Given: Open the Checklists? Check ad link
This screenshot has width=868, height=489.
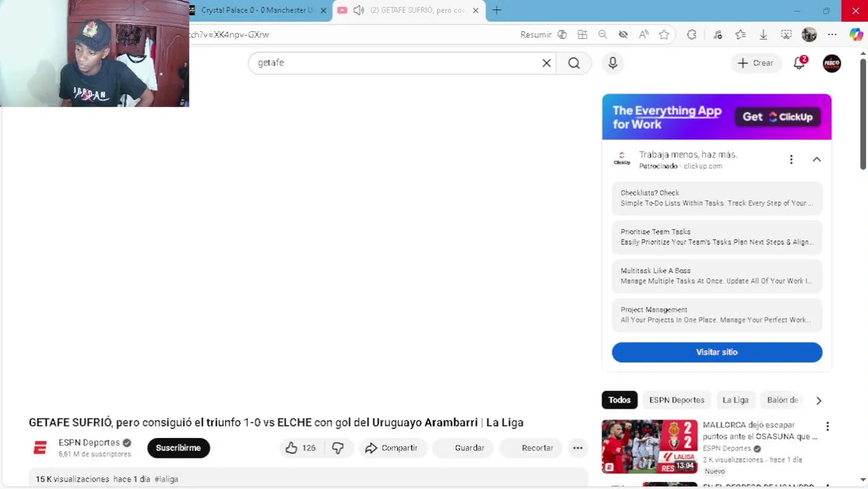Looking at the screenshot, I should [x=717, y=198].
